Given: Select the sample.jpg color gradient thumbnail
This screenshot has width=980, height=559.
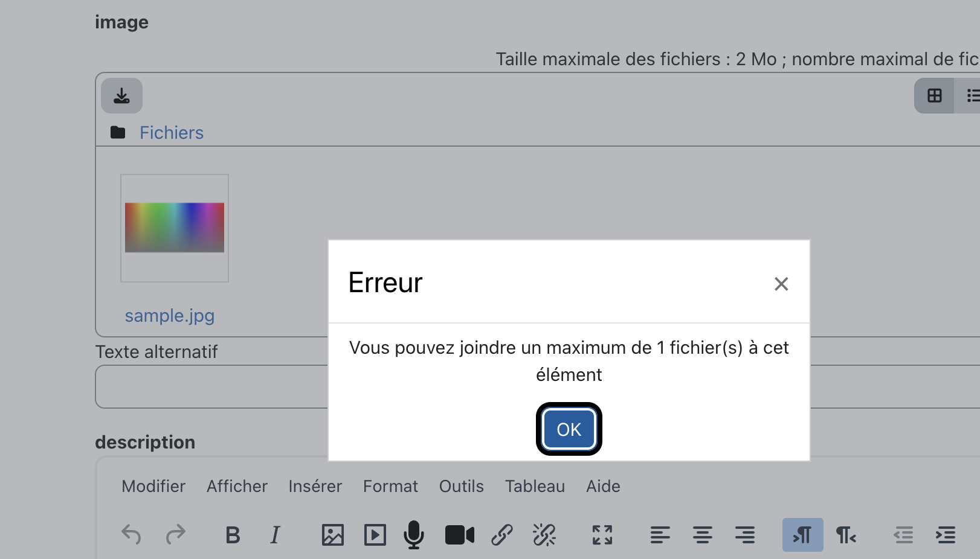Looking at the screenshot, I should point(175,228).
